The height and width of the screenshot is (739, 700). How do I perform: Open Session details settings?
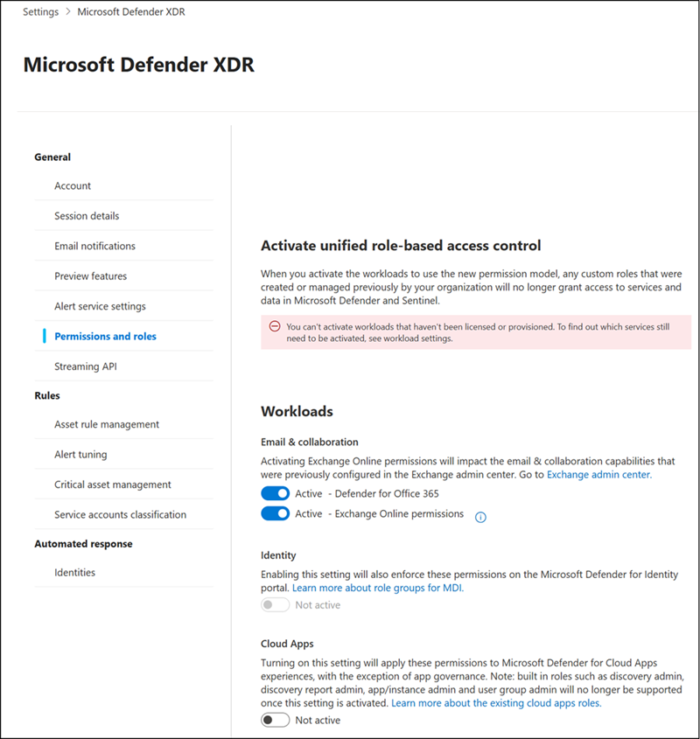pos(86,215)
